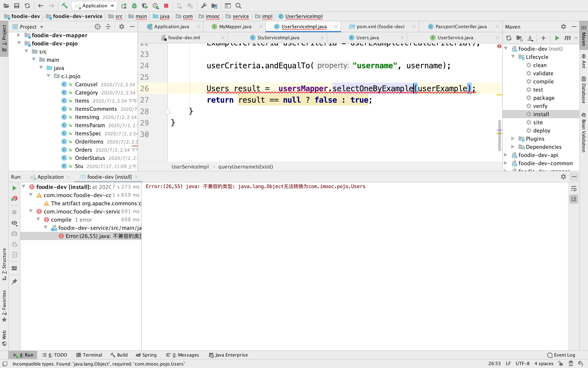The height and width of the screenshot is (368, 588).
Task: Click error stripe marker at top of editor
Action: click(x=499, y=46)
